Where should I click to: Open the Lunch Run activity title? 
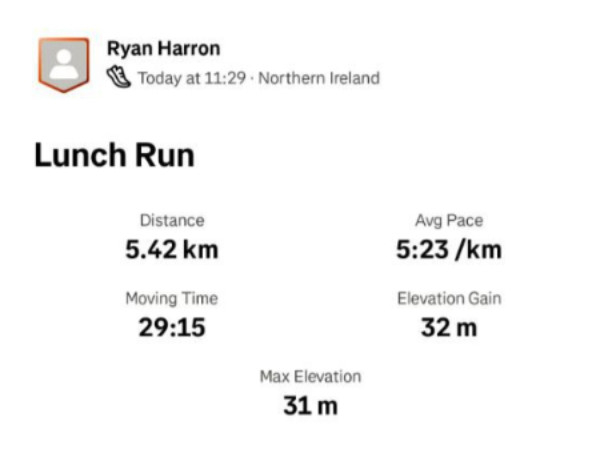point(114,156)
